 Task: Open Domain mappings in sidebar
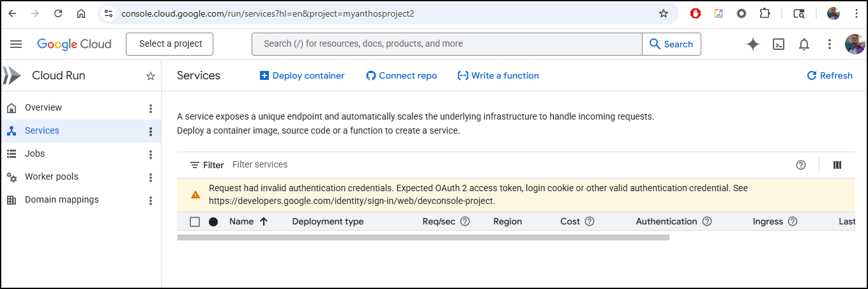pyautogui.click(x=61, y=199)
